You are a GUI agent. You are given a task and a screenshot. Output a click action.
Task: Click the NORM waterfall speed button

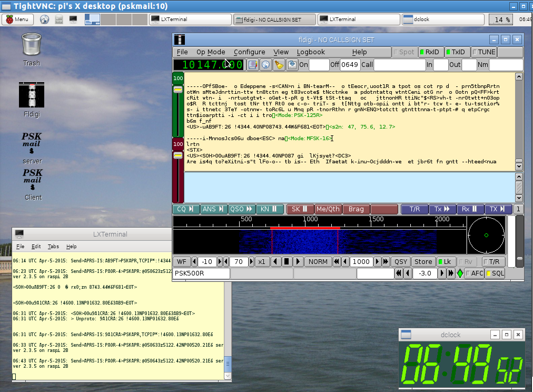[x=318, y=261]
